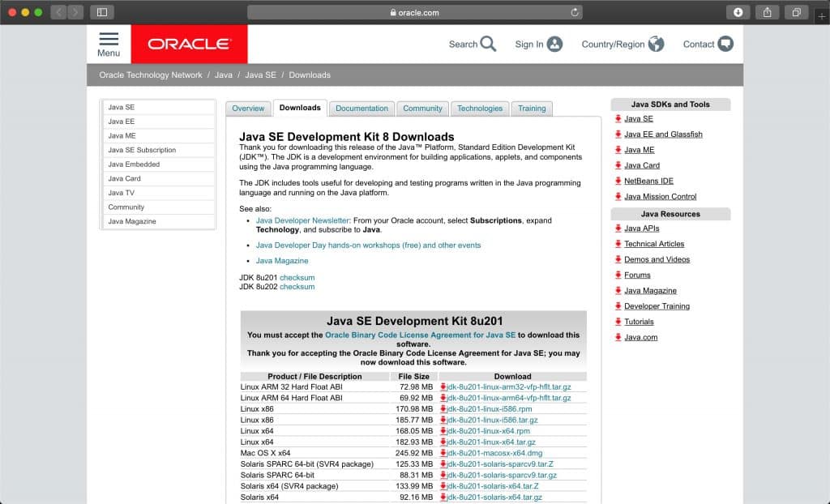Click the JDK 8u202 checksum link

tap(297, 287)
